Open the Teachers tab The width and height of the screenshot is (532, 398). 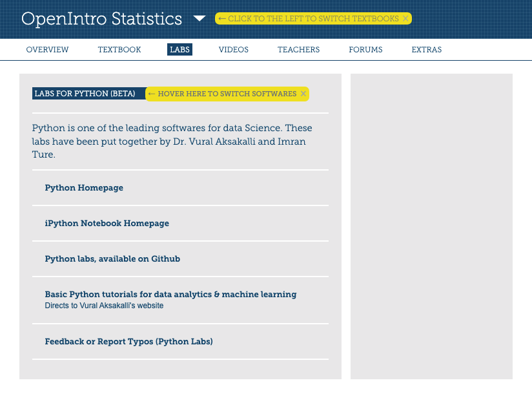[x=298, y=50]
